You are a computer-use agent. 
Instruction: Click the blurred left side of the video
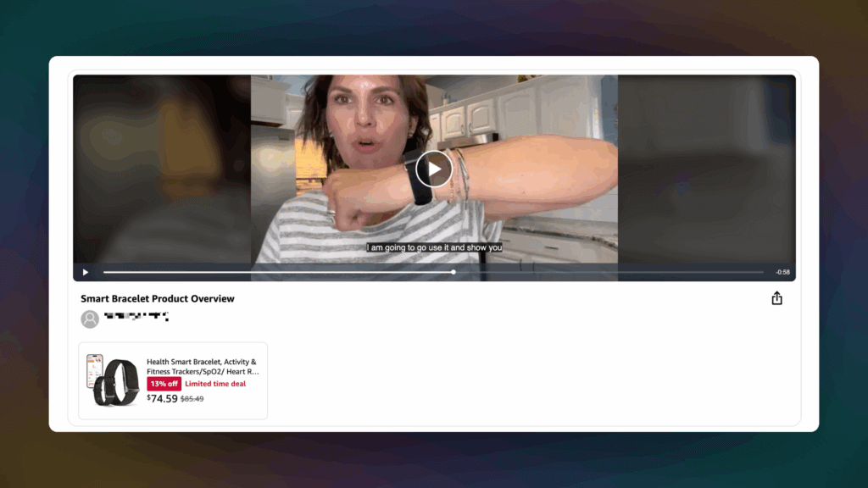(x=161, y=169)
